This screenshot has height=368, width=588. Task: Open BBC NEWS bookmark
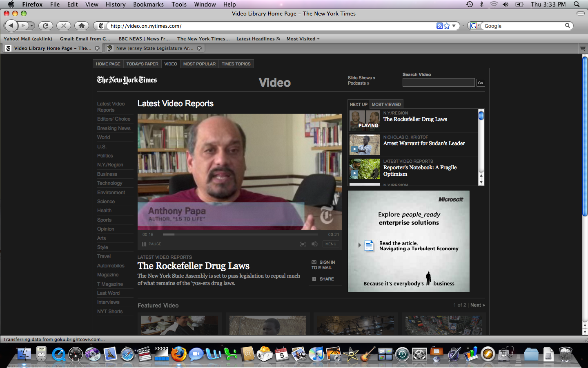pyautogui.click(x=144, y=39)
